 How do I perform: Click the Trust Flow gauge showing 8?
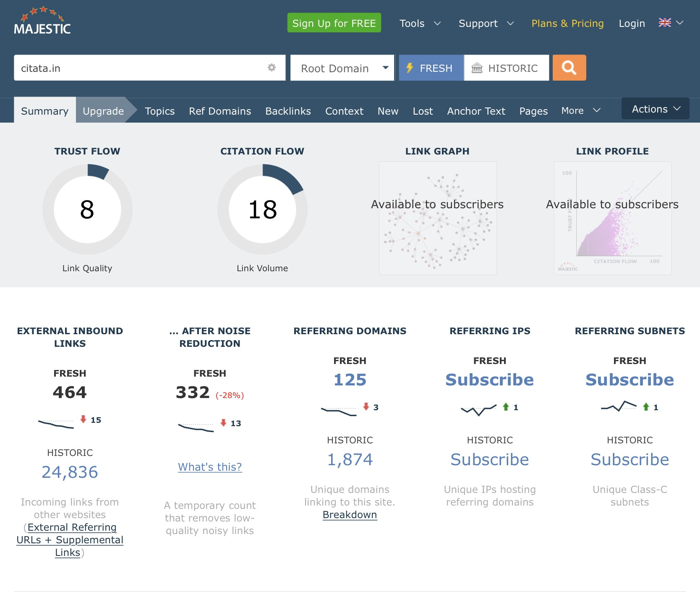87,209
